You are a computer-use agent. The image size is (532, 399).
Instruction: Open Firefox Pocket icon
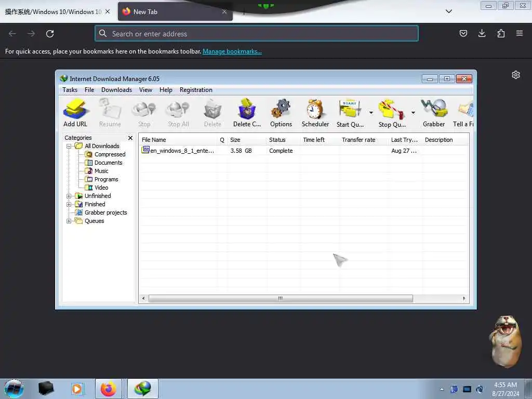(x=463, y=33)
